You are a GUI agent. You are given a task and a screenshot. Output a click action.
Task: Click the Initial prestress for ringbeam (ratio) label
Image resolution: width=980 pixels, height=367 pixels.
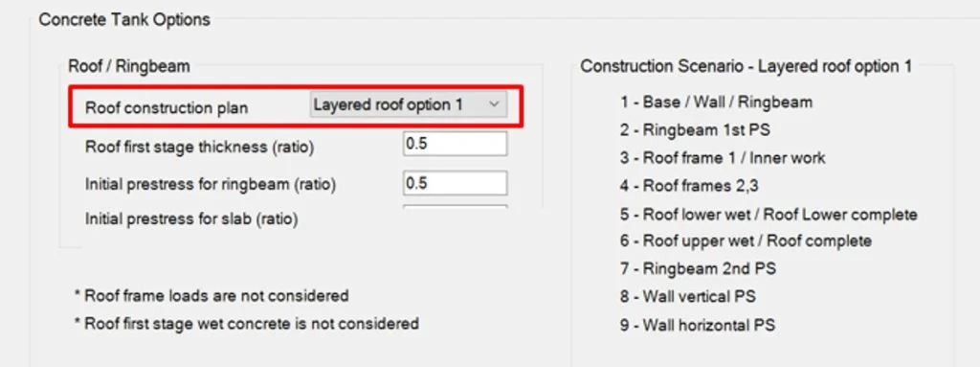click(211, 184)
